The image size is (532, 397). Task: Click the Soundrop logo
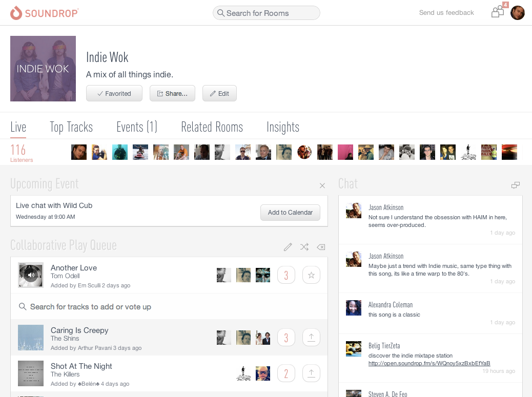point(45,13)
